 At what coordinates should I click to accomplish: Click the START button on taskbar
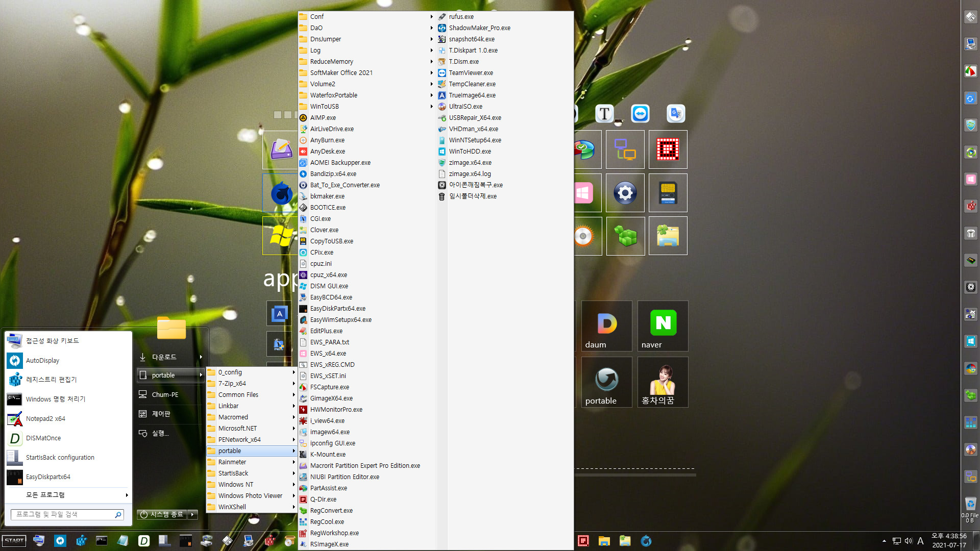[14, 541]
